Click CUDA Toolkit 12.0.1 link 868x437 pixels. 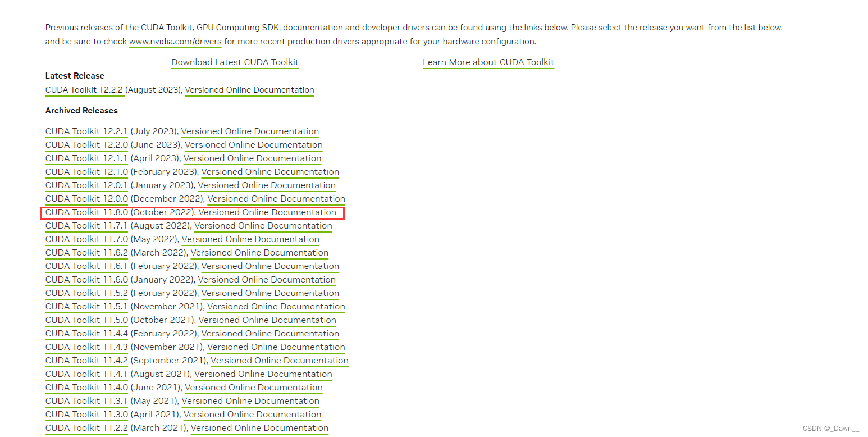[x=86, y=185]
